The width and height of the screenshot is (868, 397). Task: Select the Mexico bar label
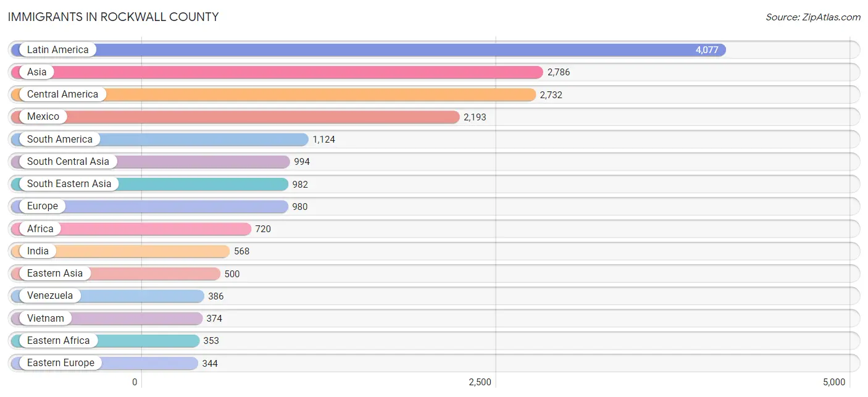pyautogui.click(x=43, y=117)
